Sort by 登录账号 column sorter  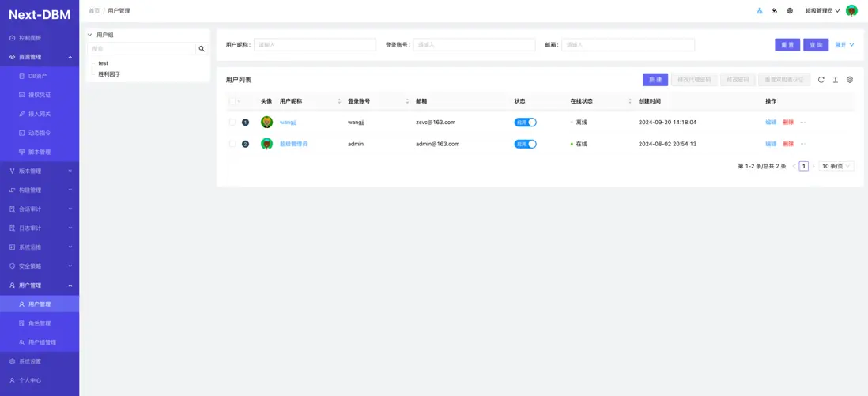407,101
